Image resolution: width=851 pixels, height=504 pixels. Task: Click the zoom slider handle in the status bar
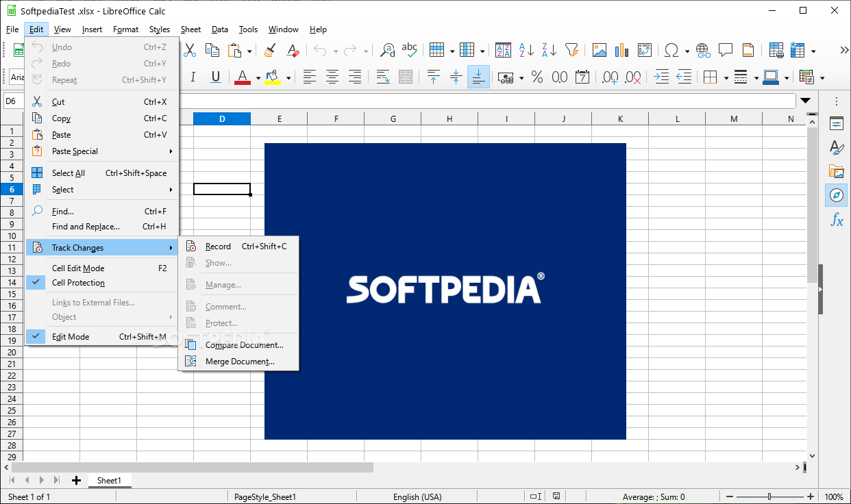(770, 496)
